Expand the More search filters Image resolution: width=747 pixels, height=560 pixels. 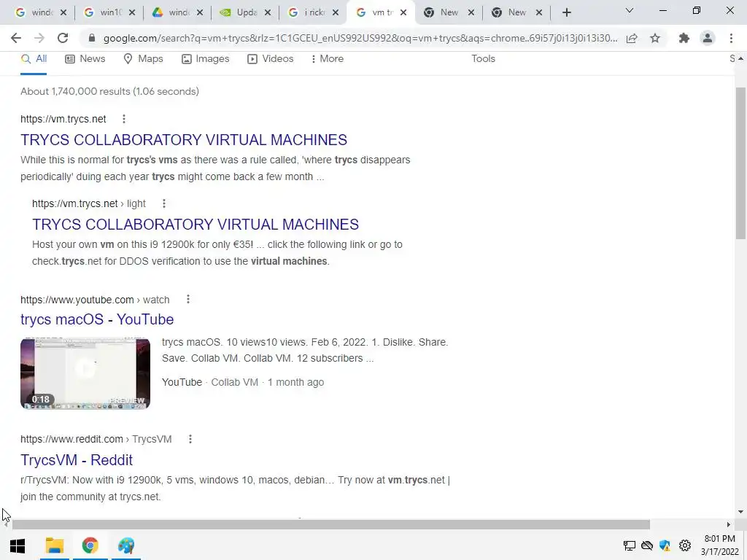[327, 59]
